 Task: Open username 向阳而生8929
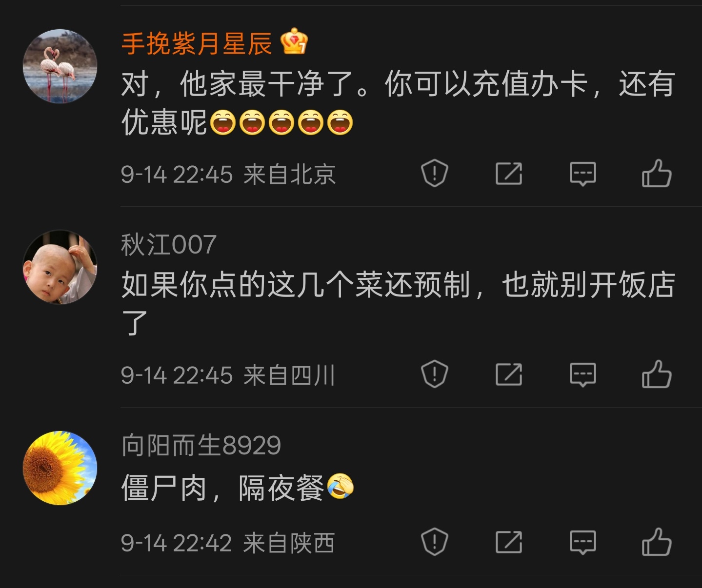(x=201, y=445)
